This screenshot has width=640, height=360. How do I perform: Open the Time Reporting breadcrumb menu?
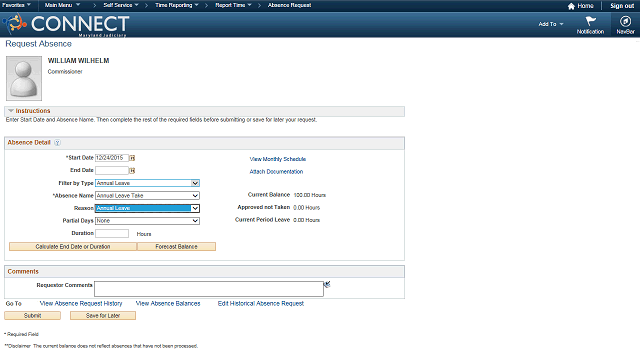(177, 5)
